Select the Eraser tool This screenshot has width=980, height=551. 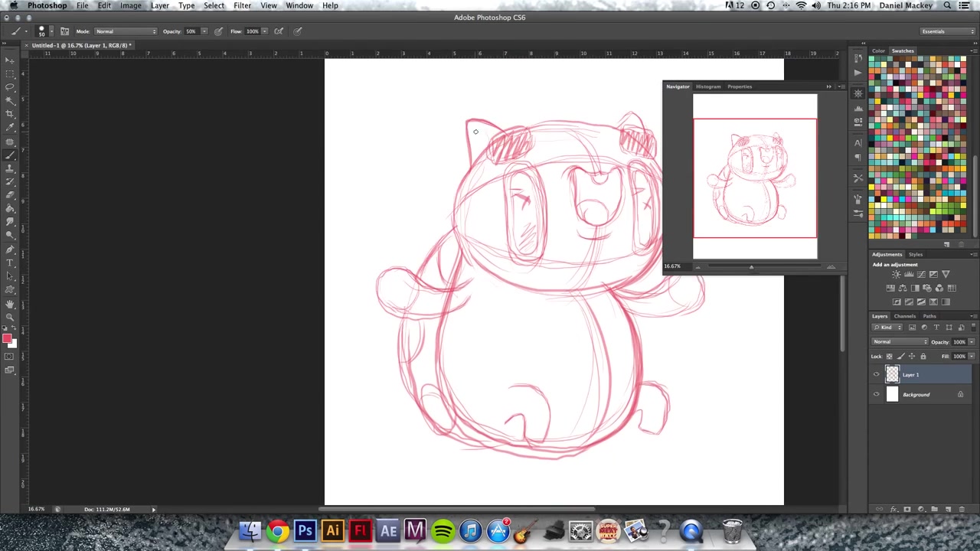[x=10, y=194]
